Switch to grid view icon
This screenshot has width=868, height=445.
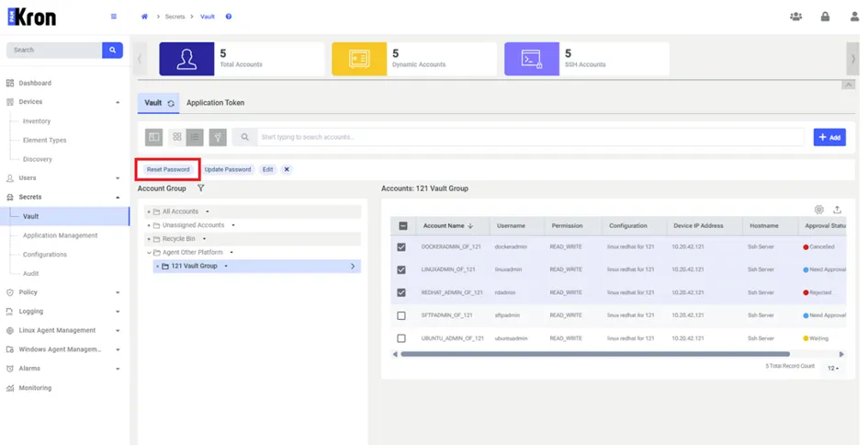[x=177, y=137]
